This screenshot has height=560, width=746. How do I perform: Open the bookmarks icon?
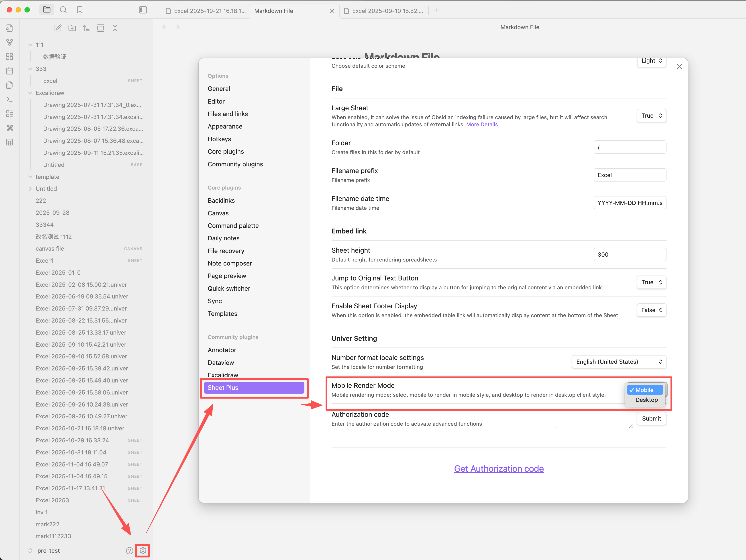click(x=79, y=10)
